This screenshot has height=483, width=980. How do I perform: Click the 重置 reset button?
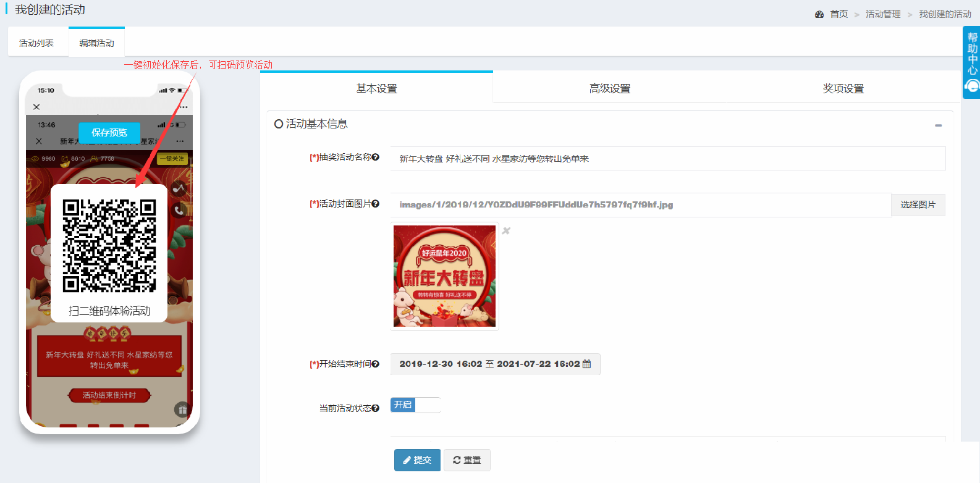467,460
